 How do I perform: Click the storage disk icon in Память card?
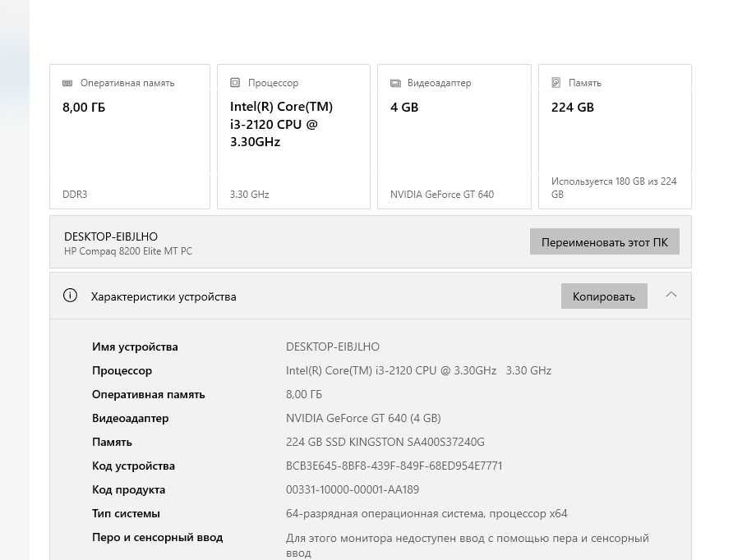click(x=556, y=83)
